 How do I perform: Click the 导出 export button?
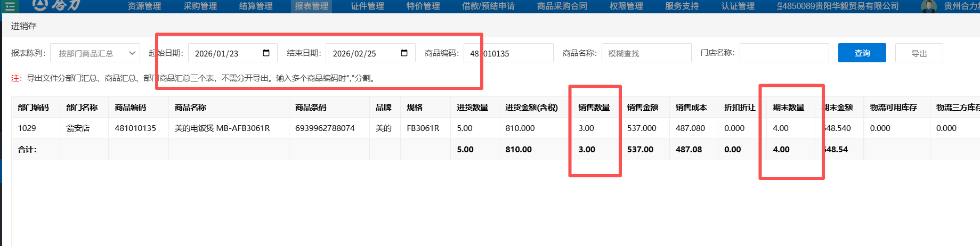919,53
